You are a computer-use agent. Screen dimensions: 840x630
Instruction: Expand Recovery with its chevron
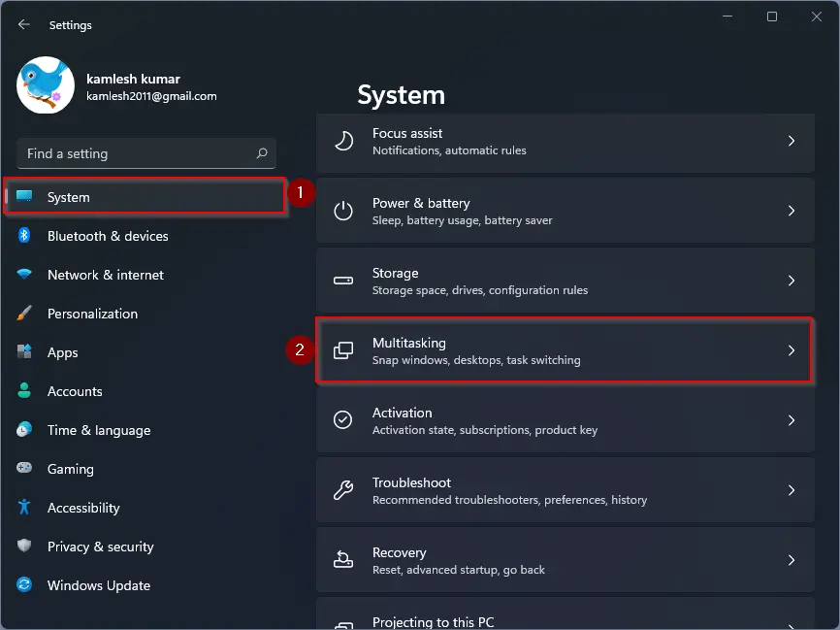click(x=792, y=560)
